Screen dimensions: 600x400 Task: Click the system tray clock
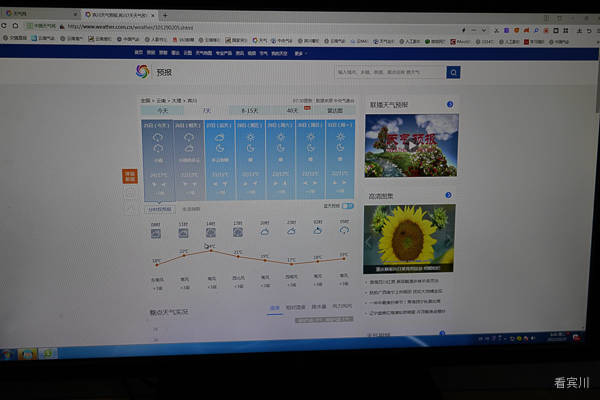click(x=557, y=337)
